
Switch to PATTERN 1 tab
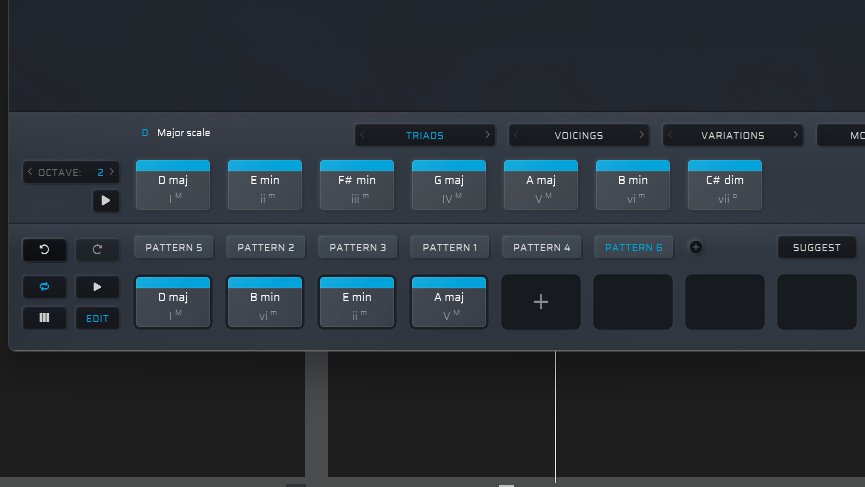pyautogui.click(x=450, y=248)
